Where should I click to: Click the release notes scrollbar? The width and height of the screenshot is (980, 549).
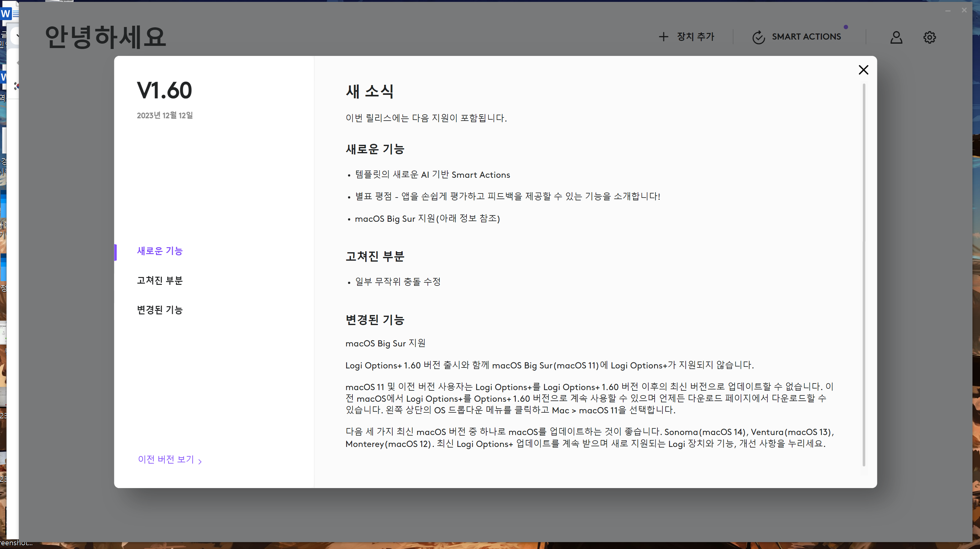(x=864, y=266)
